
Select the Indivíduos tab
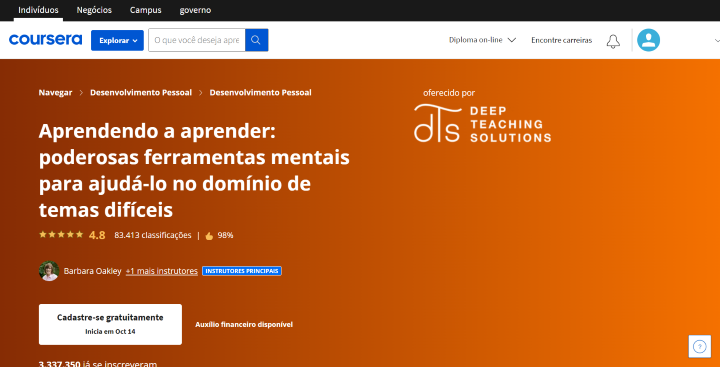coord(38,10)
